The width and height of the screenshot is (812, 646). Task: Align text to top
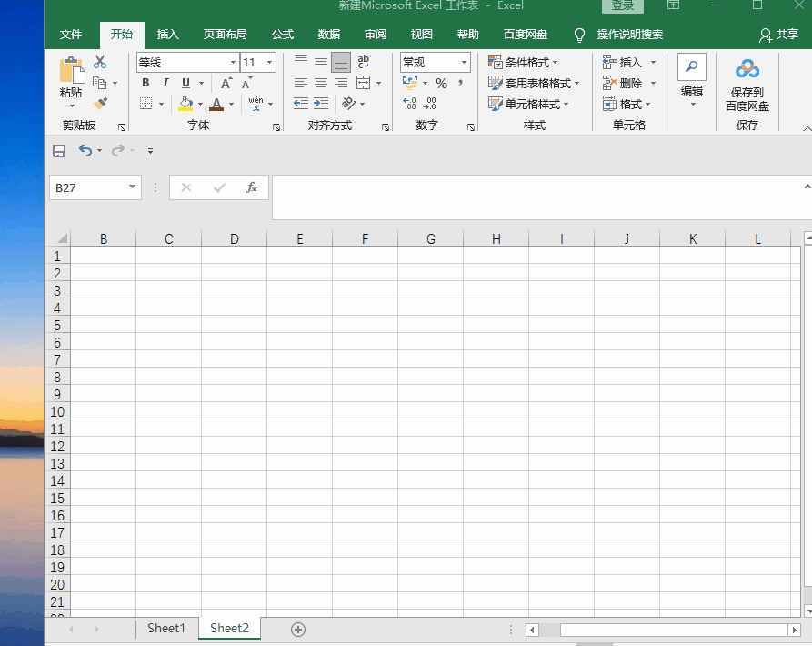pyautogui.click(x=301, y=62)
